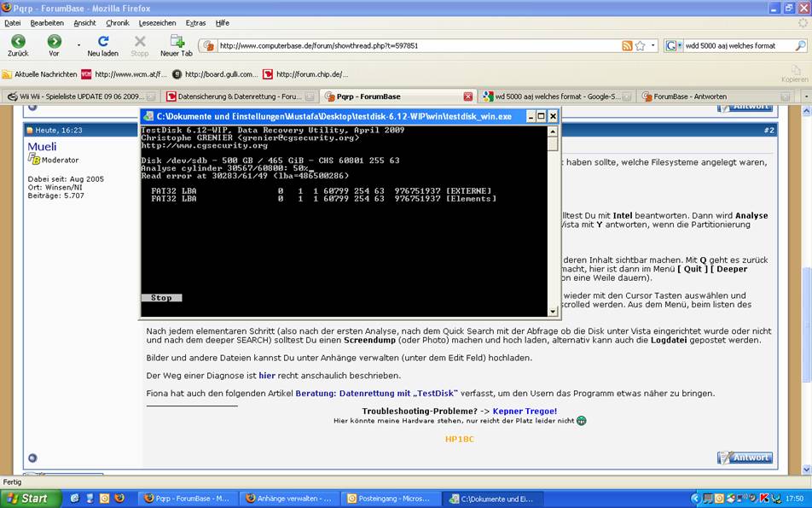812x508 pixels.
Task: Open address bar URL history dropdown
Action: click(x=653, y=45)
